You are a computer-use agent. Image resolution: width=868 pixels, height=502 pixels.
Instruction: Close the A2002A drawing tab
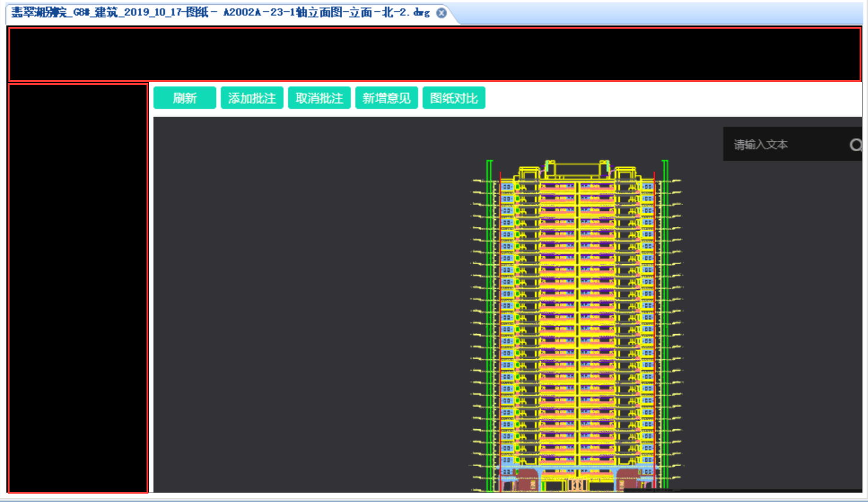click(441, 13)
